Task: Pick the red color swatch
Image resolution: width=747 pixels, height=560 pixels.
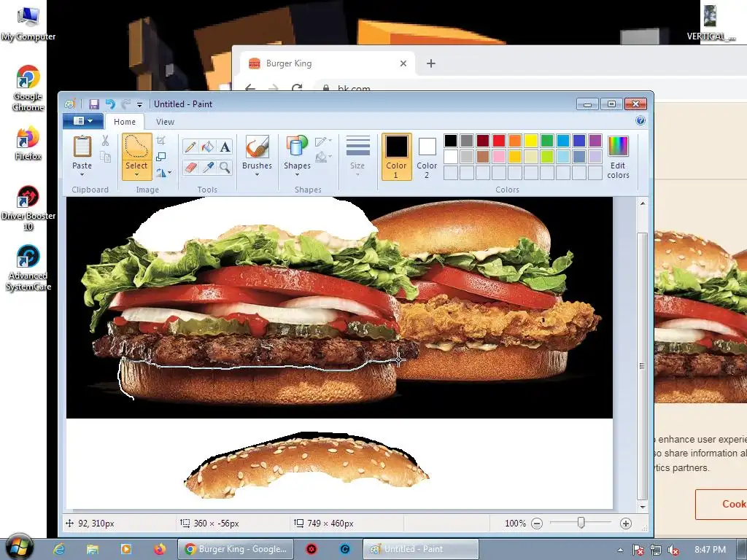Action: click(499, 141)
